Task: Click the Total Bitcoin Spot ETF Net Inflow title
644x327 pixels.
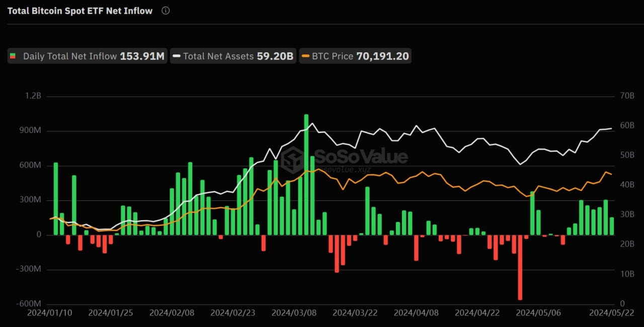Action: click(80, 11)
